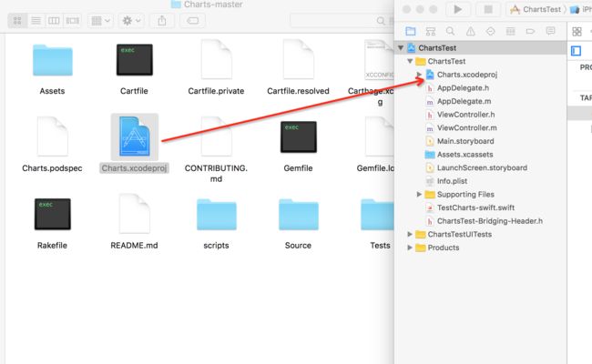Viewport: 592px width, 364px height.
Task: Select ChartsTest-Bridging-Header.h in navigator
Action: point(489,221)
